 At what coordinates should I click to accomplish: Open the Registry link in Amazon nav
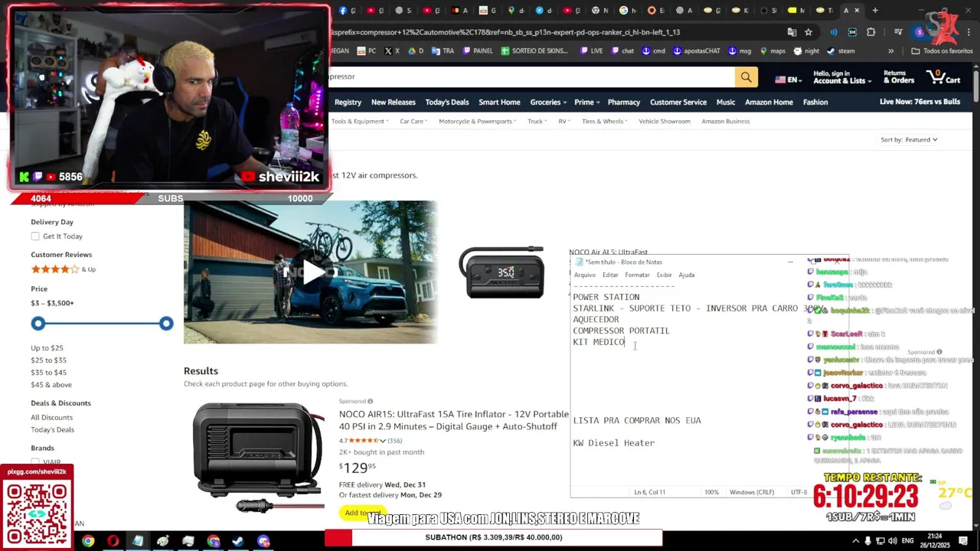click(x=348, y=103)
